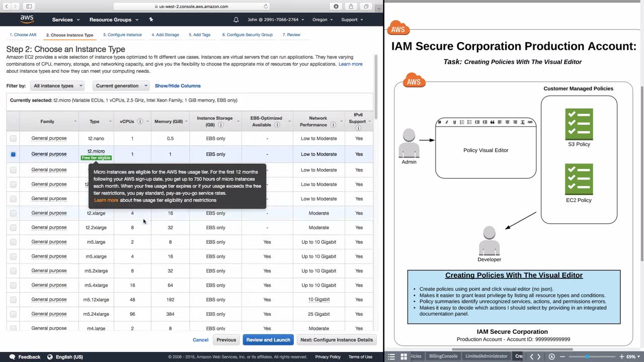
Task: Click the horizontal scrollbar in diagram window
Action: (x=512, y=349)
